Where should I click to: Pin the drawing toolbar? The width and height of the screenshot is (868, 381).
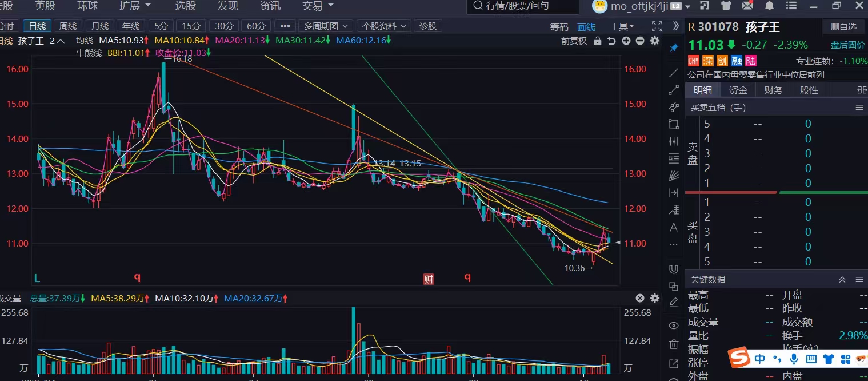674,48
